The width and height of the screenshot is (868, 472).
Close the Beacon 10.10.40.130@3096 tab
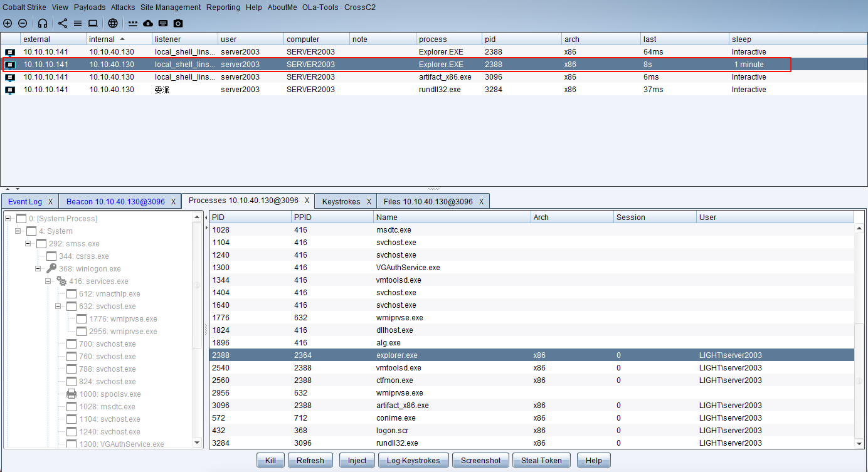pyautogui.click(x=173, y=202)
